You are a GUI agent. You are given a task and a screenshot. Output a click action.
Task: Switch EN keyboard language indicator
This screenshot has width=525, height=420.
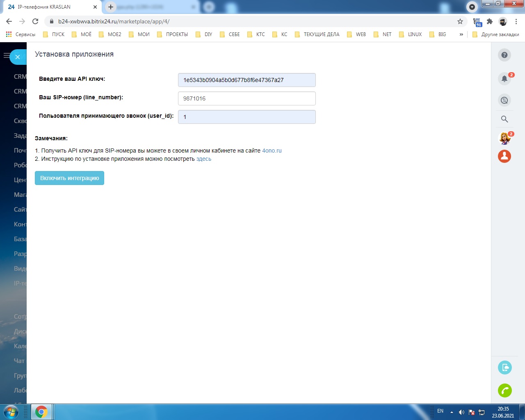pyautogui.click(x=440, y=411)
